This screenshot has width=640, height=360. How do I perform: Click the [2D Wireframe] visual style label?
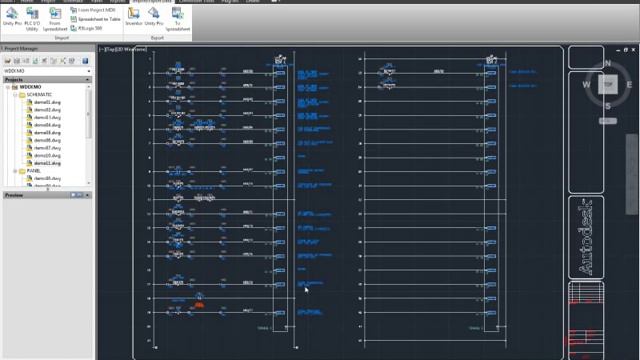pos(131,49)
